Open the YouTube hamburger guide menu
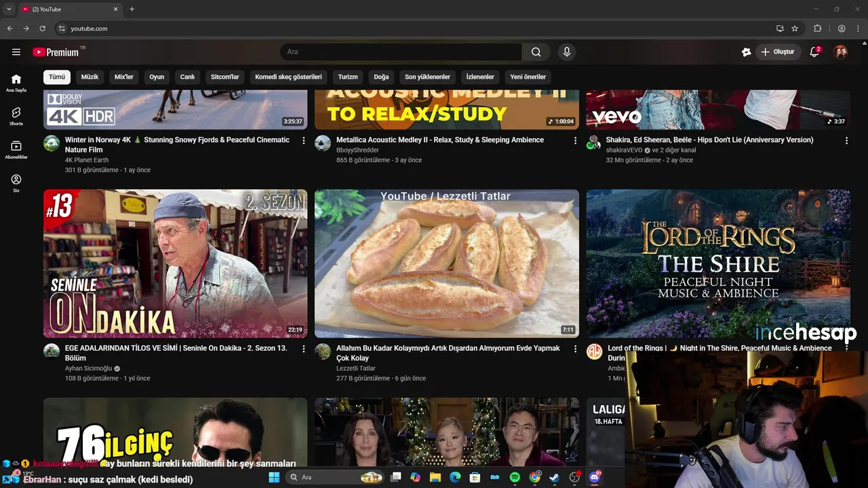 click(x=16, y=52)
